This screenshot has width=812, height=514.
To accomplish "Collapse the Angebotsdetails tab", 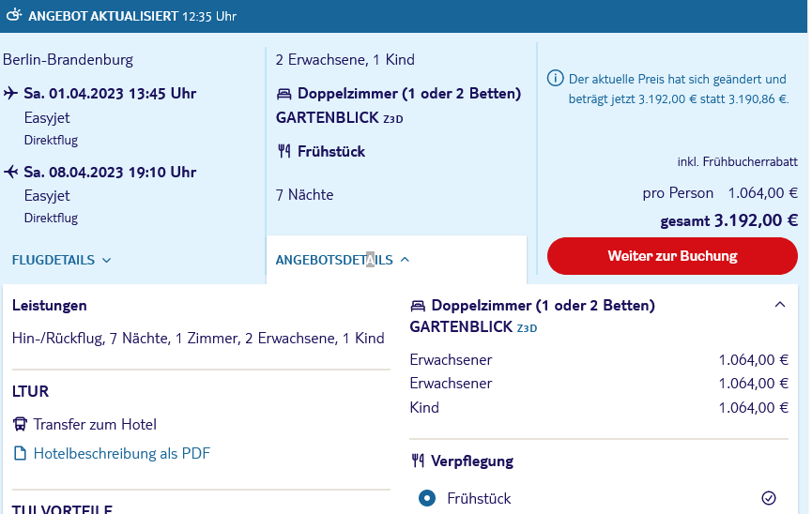I will tap(343, 260).
